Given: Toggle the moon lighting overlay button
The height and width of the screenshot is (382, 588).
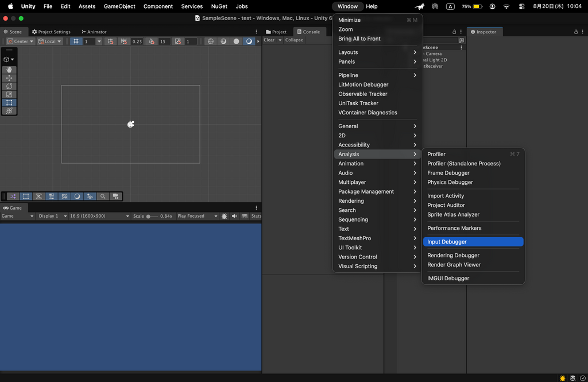Looking at the screenshot, I should coord(78,196).
